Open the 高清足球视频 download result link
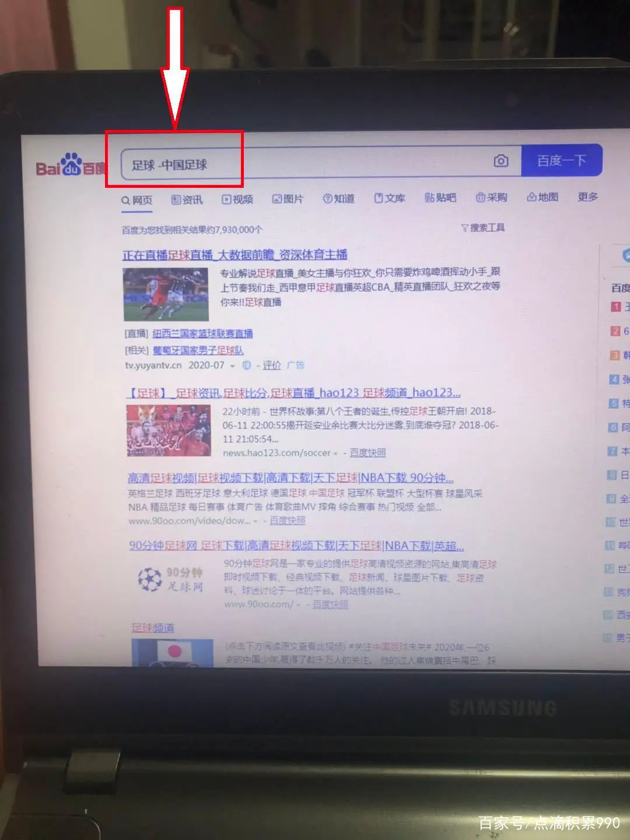The height and width of the screenshot is (840, 630). point(290,478)
